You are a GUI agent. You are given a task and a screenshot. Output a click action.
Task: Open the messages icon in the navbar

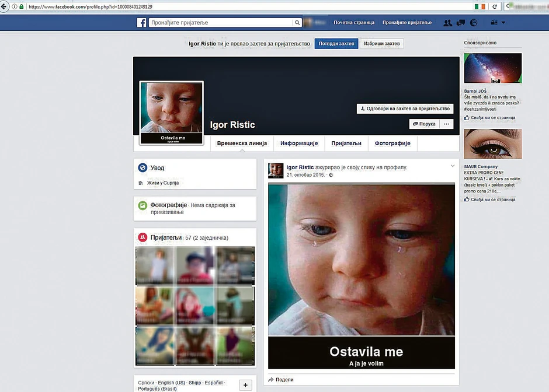tap(461, 22)
